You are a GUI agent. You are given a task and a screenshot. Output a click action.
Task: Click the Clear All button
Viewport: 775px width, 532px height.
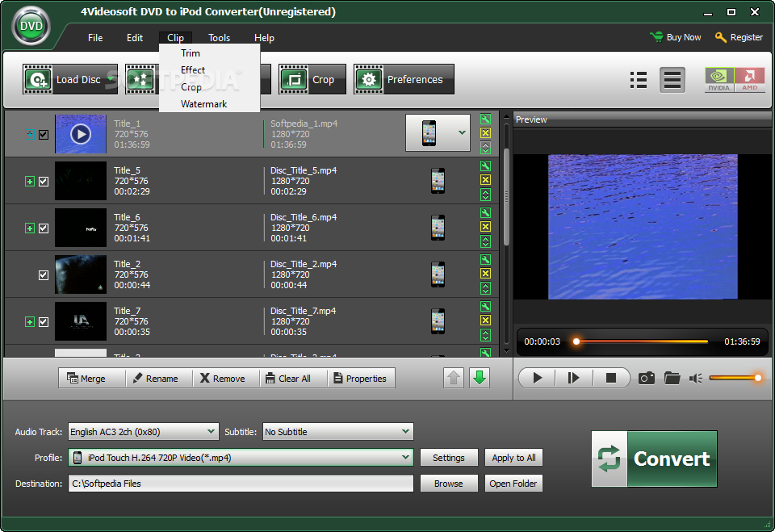[x=294, y=379]
